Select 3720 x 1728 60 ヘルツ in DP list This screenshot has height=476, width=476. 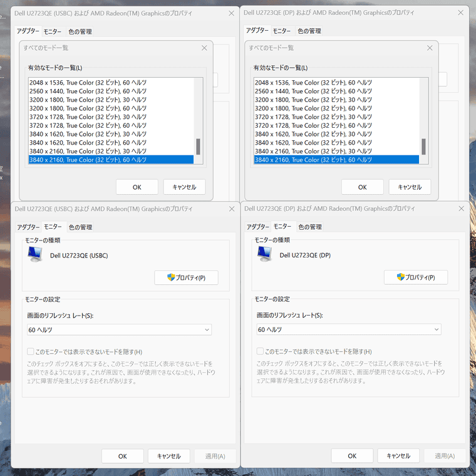coord(337,125)
